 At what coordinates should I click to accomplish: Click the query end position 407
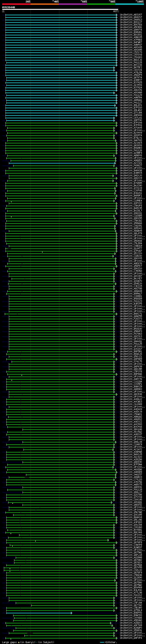(x=115, y=11)
